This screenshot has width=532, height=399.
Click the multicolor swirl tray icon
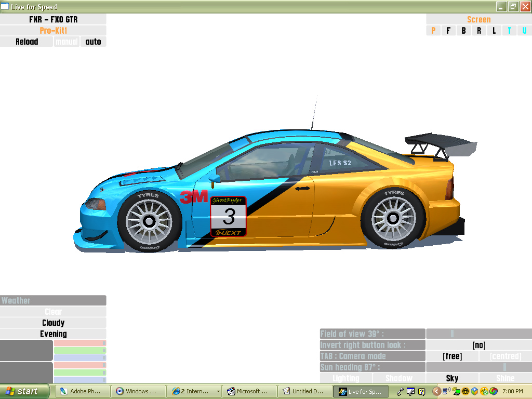494,392
